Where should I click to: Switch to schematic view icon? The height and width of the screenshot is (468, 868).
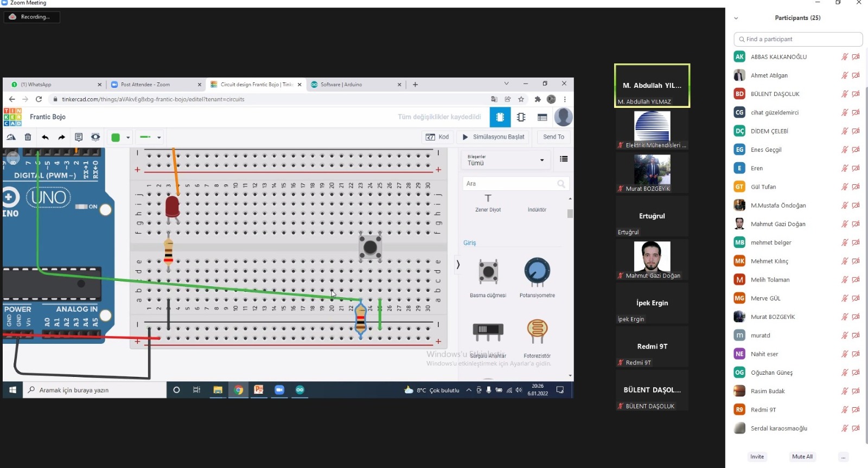[521, 117]
